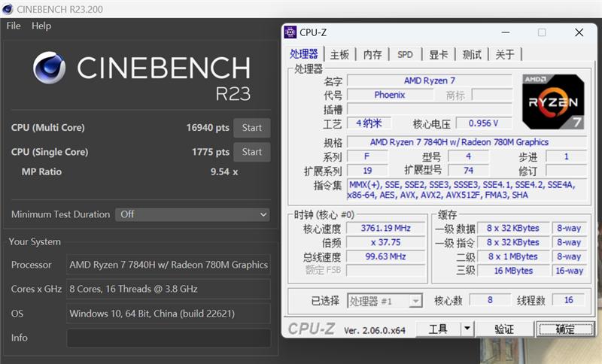602x364 pixels.
Task: Click the 16940 pts multi core score
Action: point(208,128)
